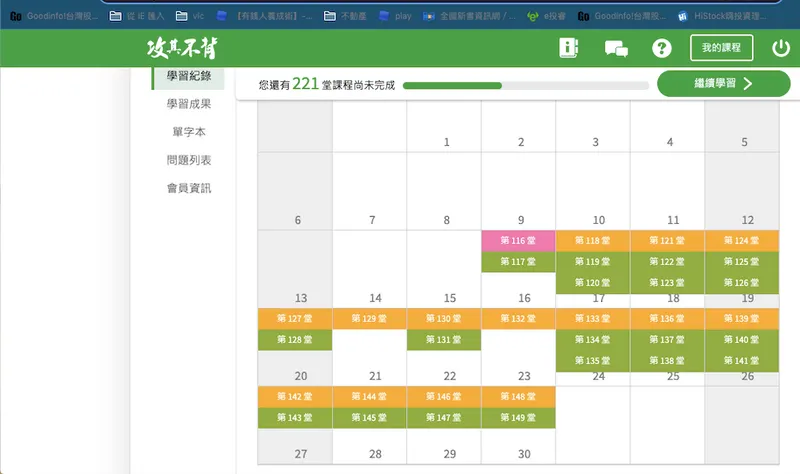The image size is (800, 474).
Task: Open lesson 第 144 堂
Action: coord(369,397)
